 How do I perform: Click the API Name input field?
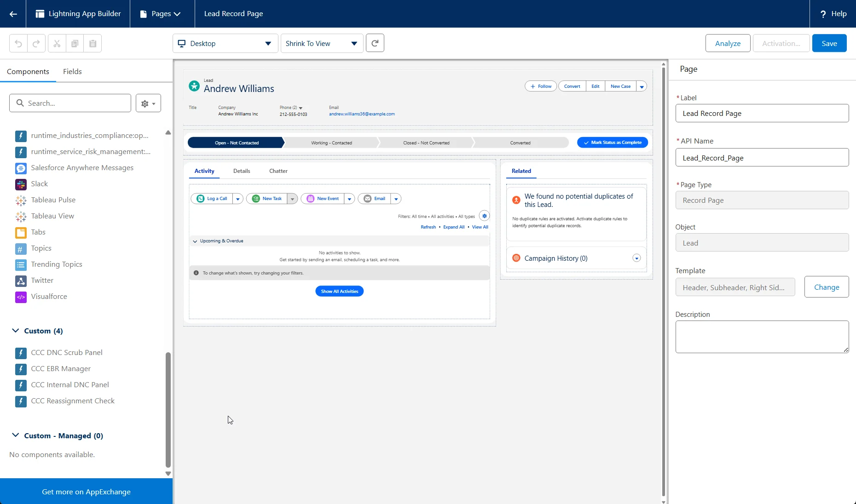tap(762, 158)
